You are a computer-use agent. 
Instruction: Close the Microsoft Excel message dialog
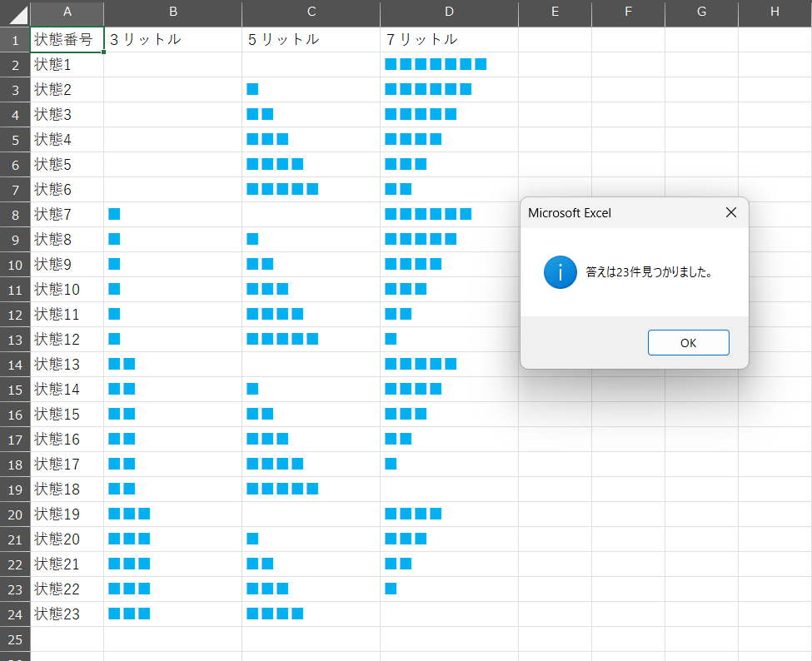pos(730,213)
